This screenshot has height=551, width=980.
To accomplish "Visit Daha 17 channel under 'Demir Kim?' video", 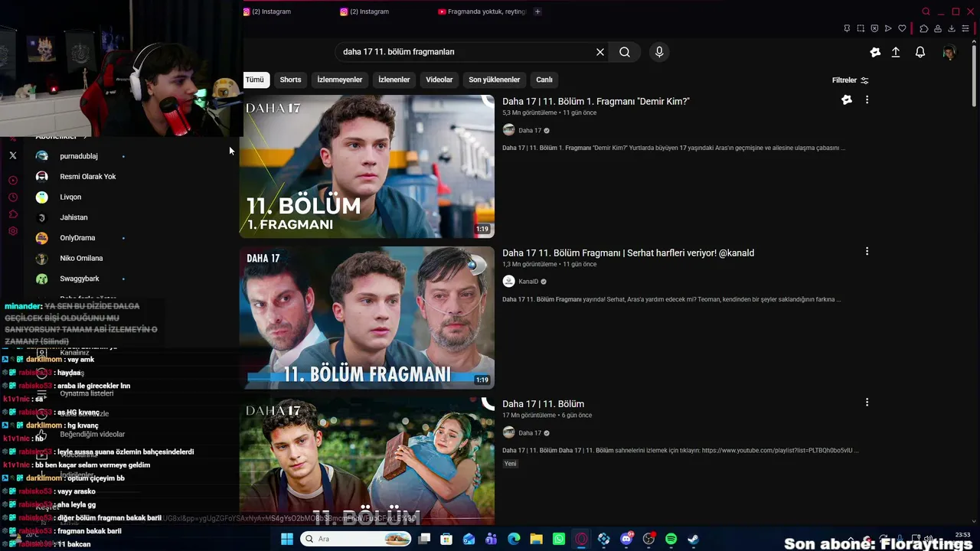I will 530,131.
